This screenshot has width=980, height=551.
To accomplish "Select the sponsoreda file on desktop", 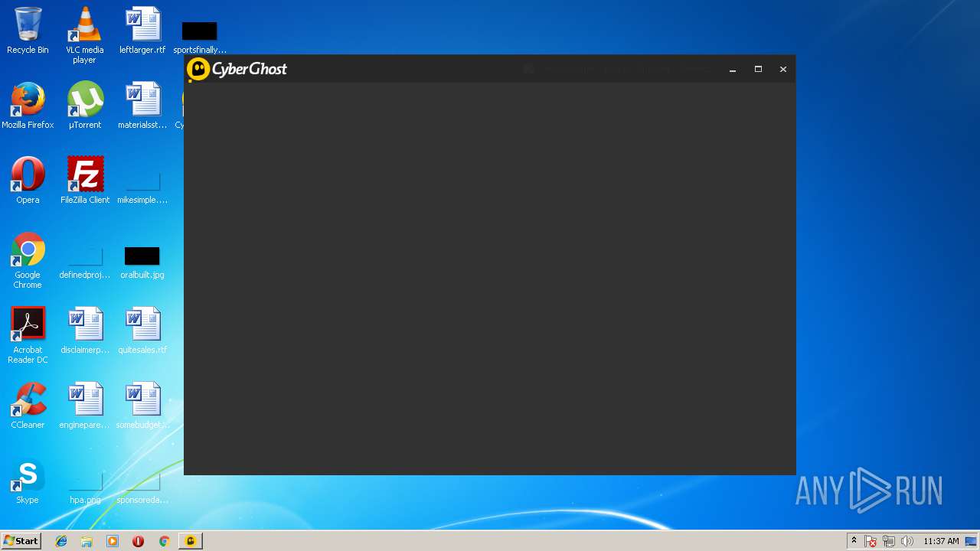I will [142, 488].
